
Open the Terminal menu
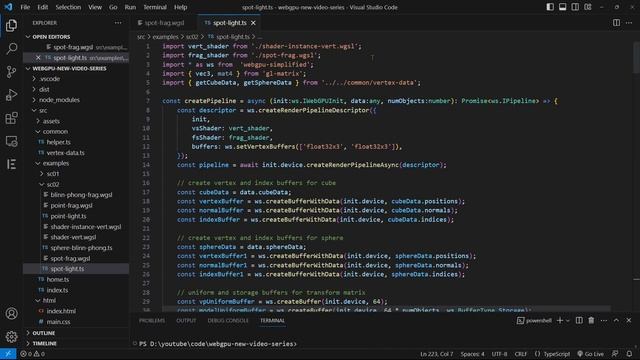point(155,7)
